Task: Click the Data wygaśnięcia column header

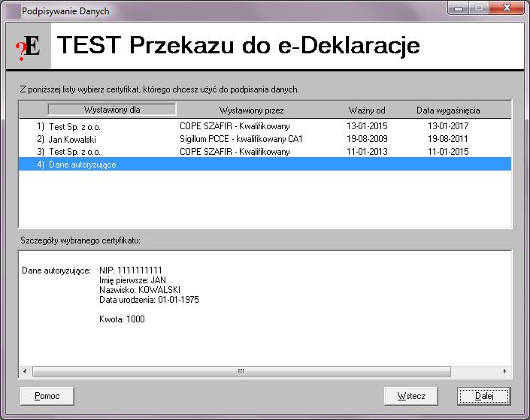Action: 448,110
